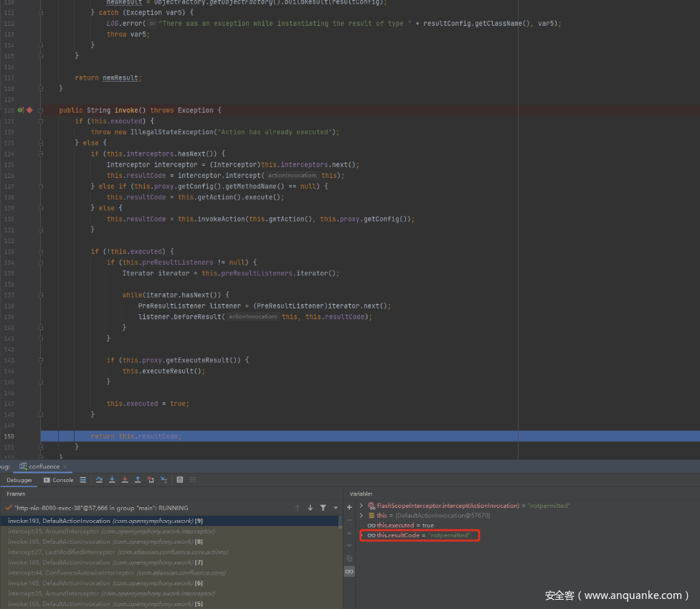700x609 pixels.
Task: Open the thread selector dropdown arrow
Action: pos(336,508)
